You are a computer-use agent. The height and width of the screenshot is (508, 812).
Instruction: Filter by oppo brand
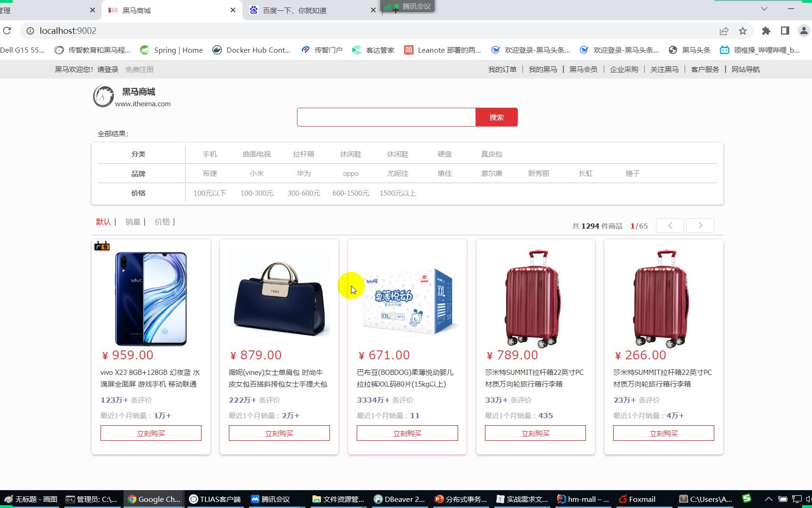coord(351,174)
